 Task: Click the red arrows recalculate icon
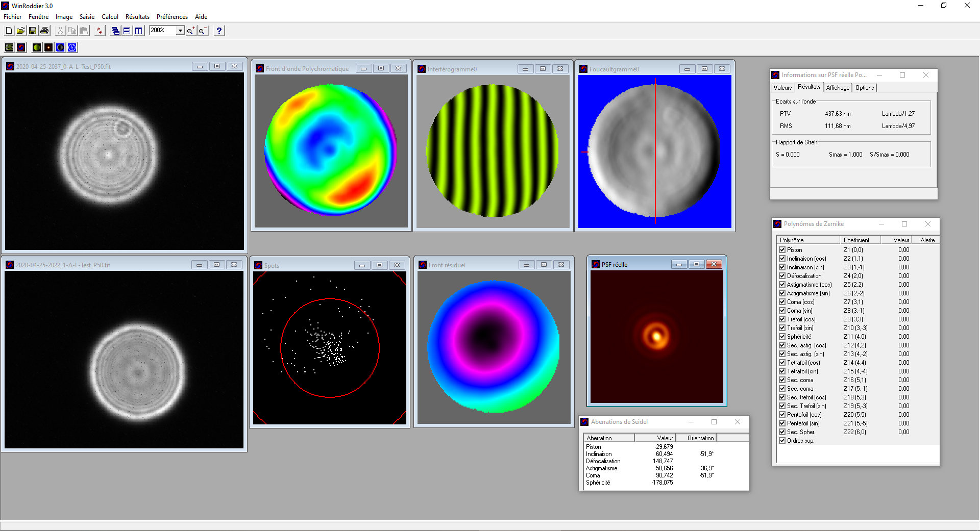tap(100, 31)
